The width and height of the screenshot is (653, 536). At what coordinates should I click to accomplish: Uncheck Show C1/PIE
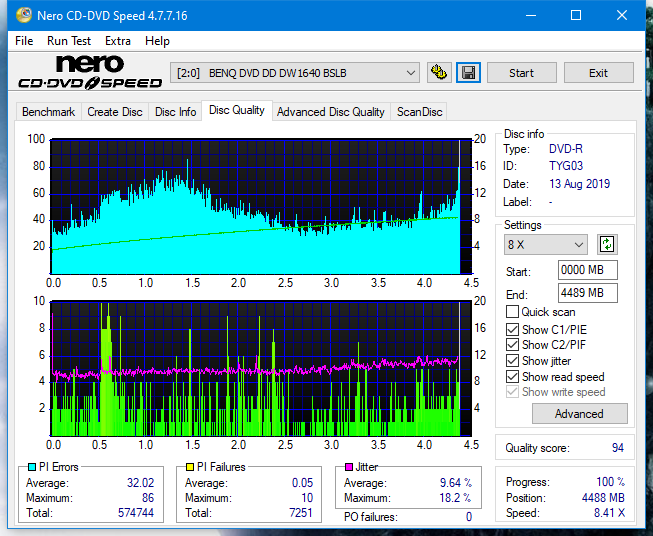(x=512, y=329)
